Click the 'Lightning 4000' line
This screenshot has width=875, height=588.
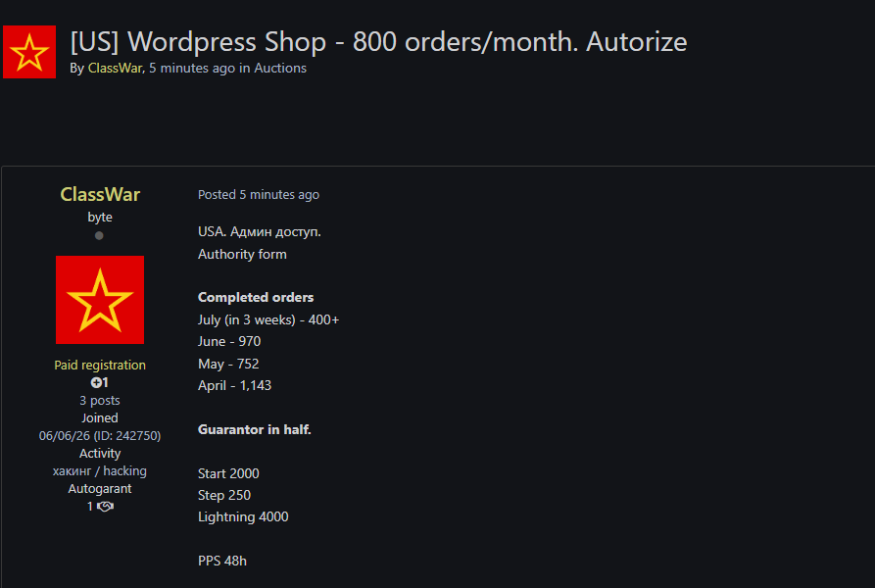243,517
